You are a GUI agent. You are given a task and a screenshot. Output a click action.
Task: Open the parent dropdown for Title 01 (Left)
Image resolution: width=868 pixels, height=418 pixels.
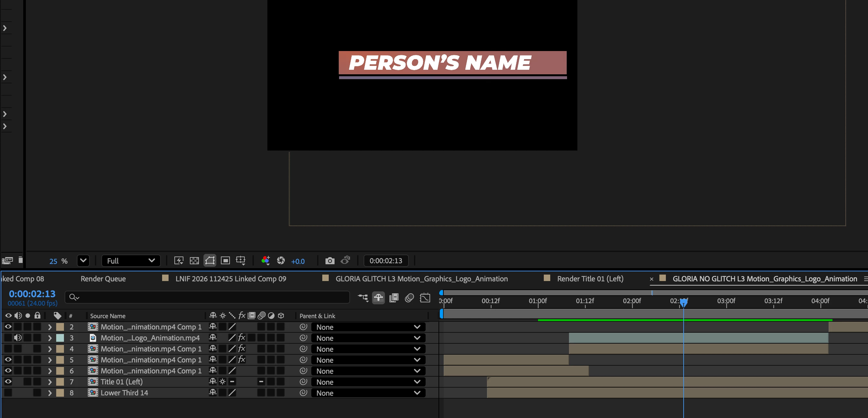368,382
